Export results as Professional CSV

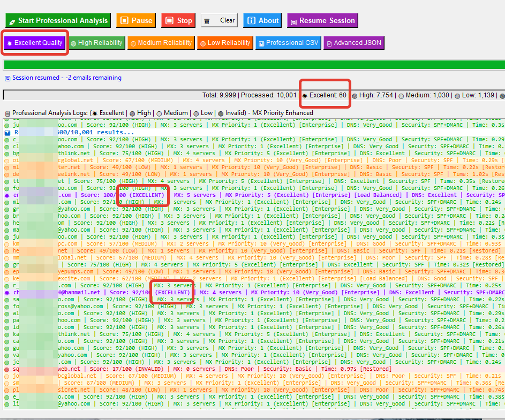(288, 43)
